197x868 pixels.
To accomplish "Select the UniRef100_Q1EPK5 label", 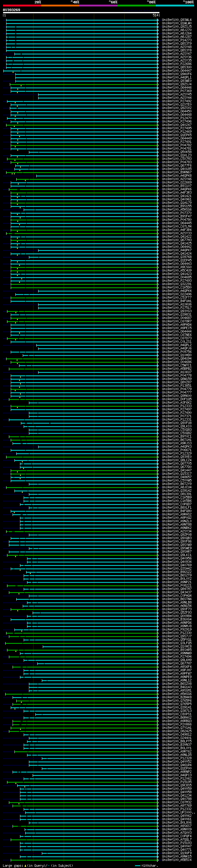I will click(x=177, y=135).
